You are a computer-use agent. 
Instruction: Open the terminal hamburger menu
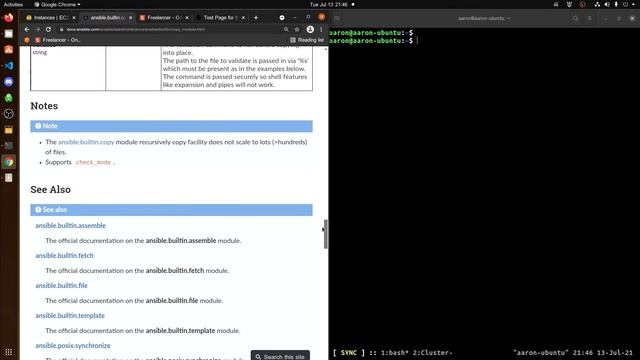[589, 18]
